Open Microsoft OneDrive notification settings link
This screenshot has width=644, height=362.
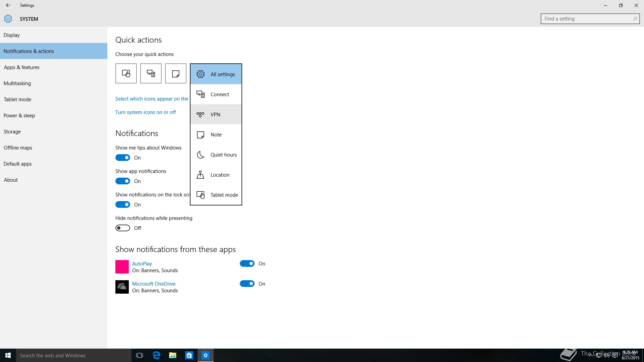coord(154,284)
